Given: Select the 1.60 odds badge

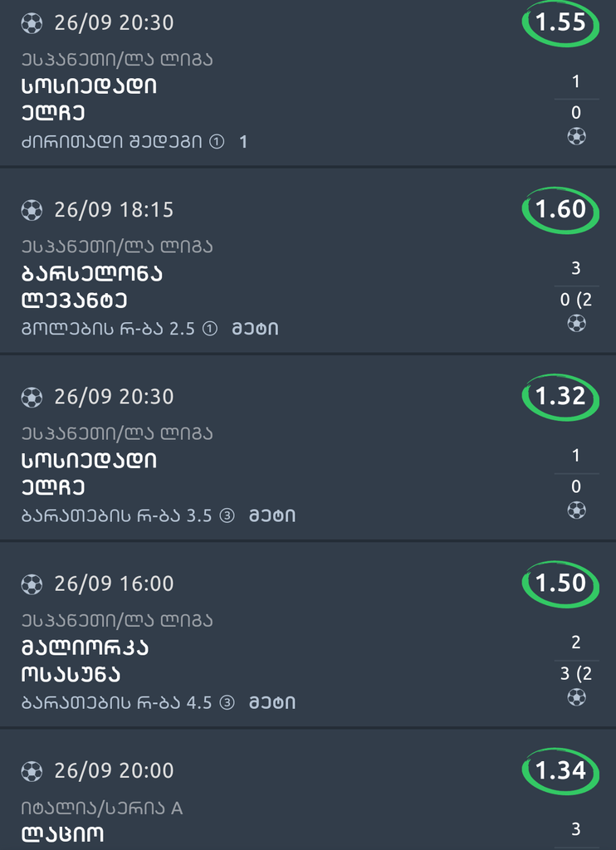Looking at the screenshot, I should [561, 210].
